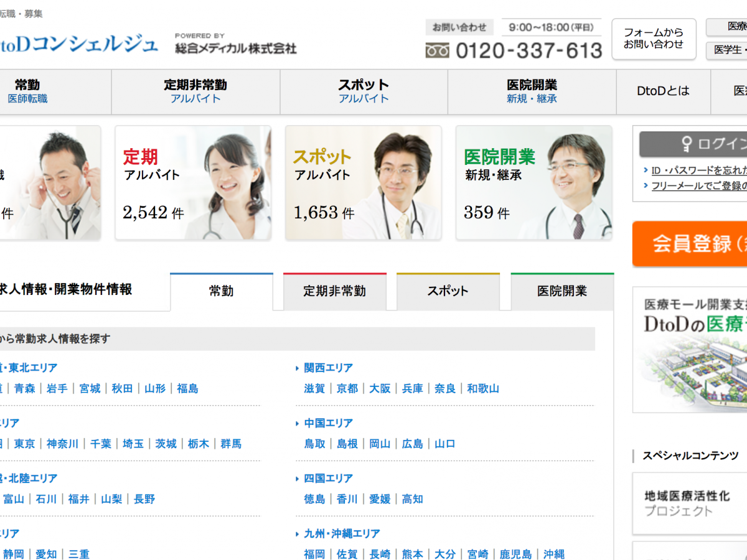Open the スポットアルバイト banner with 1,653 listings

[x=364, y=183]
